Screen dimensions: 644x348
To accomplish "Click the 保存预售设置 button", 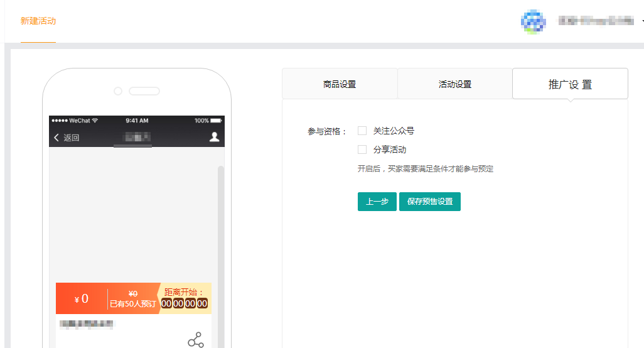I will pyautogui.click(x=430, y=202).
